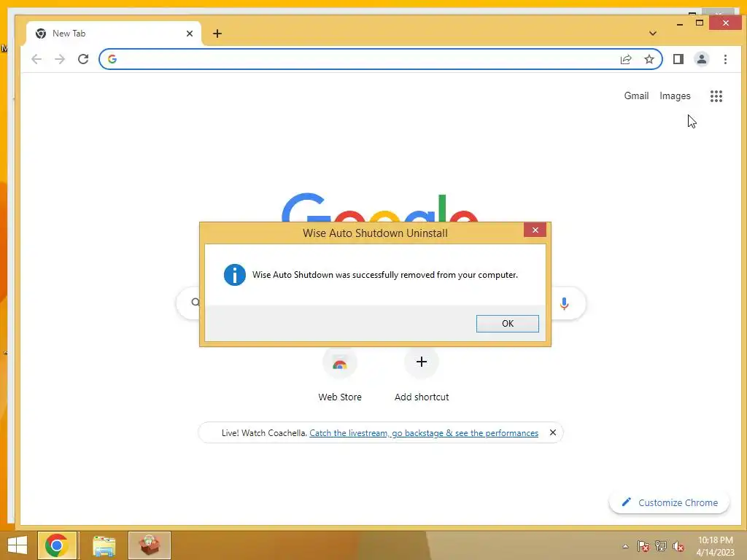Image resolution: width=747 pixels, height=560 pixels.
Task: Go back using Chrome's back arrow
Action: pos(36,59)
